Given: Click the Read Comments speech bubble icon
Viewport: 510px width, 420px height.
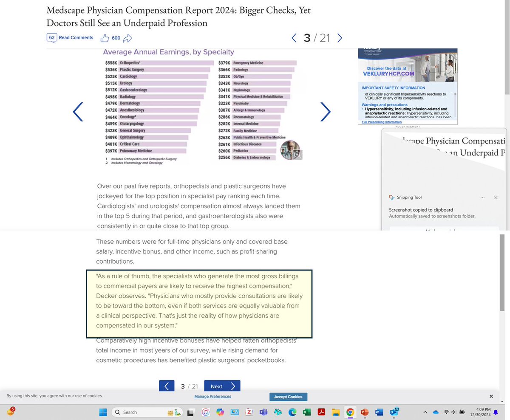Looking at the screenshot, I should pos(51,37).
